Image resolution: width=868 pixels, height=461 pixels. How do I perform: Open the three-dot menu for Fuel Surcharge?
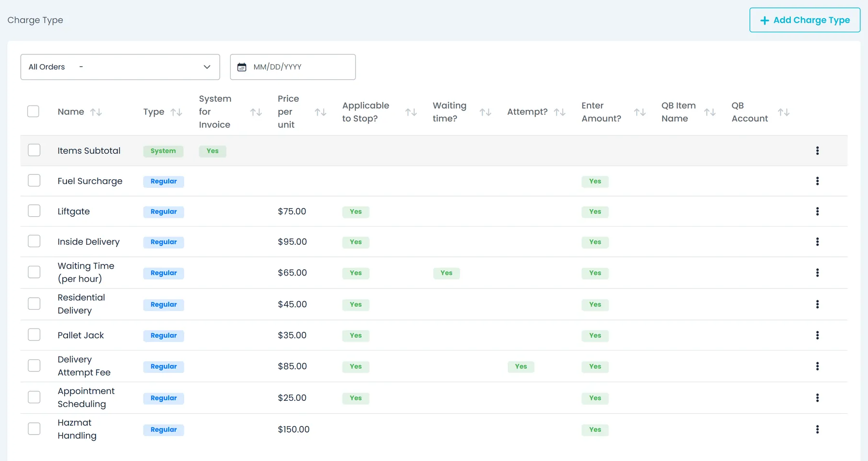[817, 181]
